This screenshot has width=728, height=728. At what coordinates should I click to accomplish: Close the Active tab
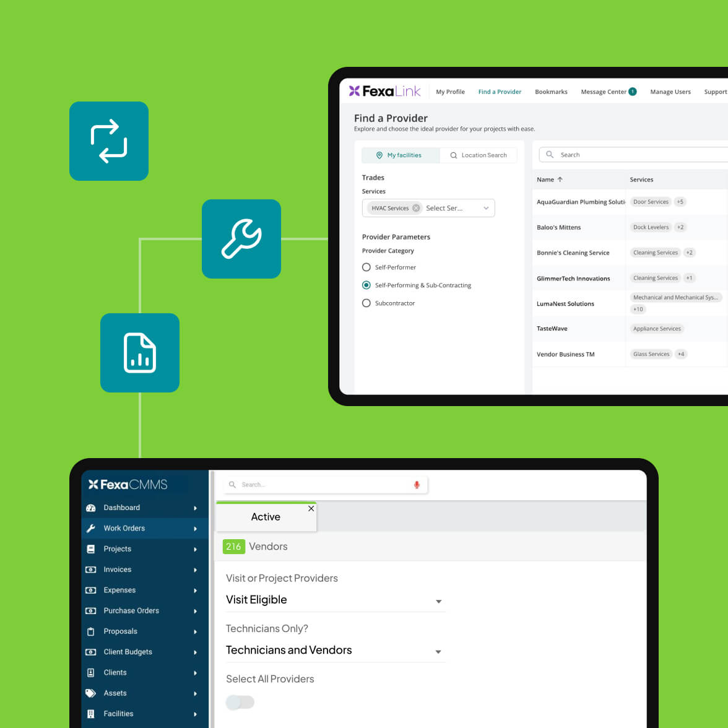pyautogui.click(x=311, y=508)
